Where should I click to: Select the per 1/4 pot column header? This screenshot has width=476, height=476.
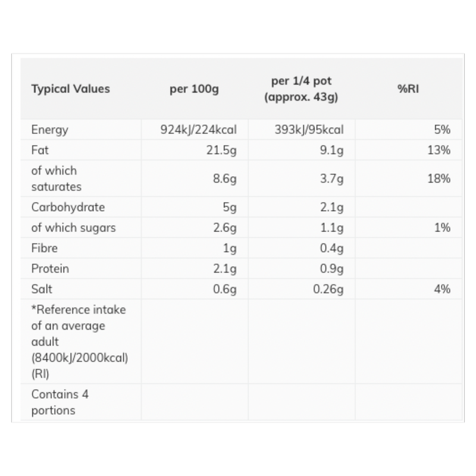pos(300,89)
